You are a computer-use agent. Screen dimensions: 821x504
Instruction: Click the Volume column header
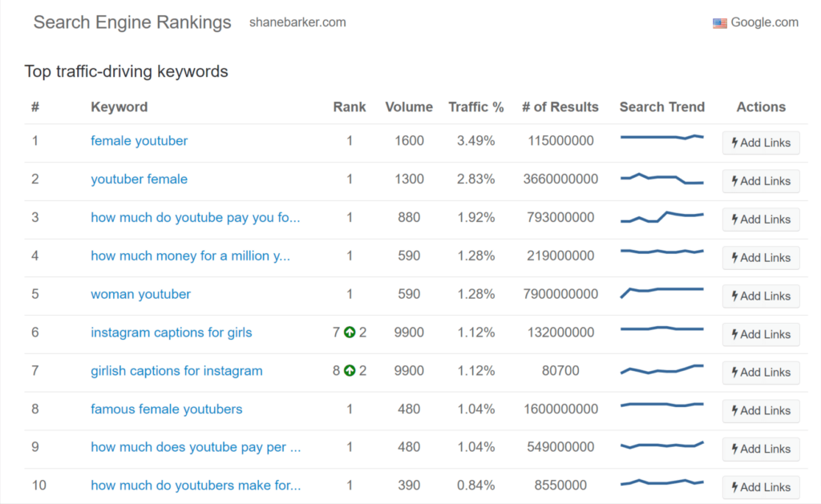(409, 107)
